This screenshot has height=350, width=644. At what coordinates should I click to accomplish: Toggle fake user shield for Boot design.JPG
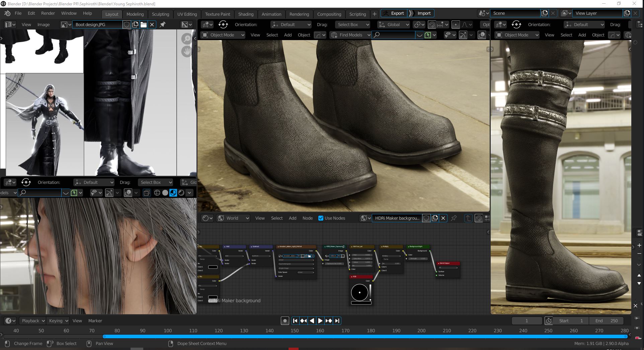(127, 24)
